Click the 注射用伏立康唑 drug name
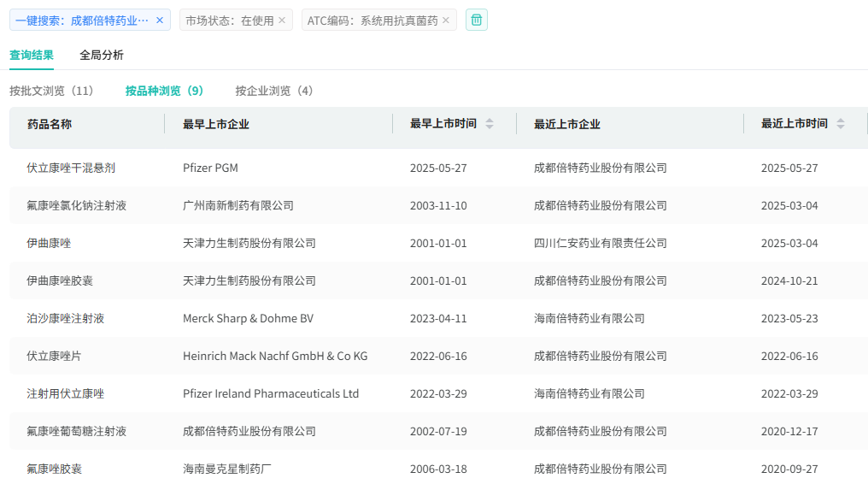 point(65,393)
